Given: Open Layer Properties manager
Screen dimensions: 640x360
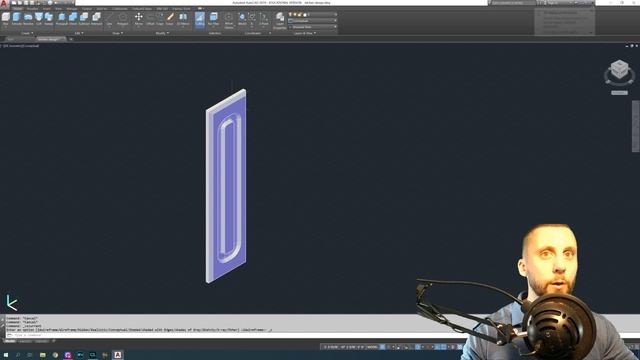Looking at the screenshot, I should [x=280, y=20].
